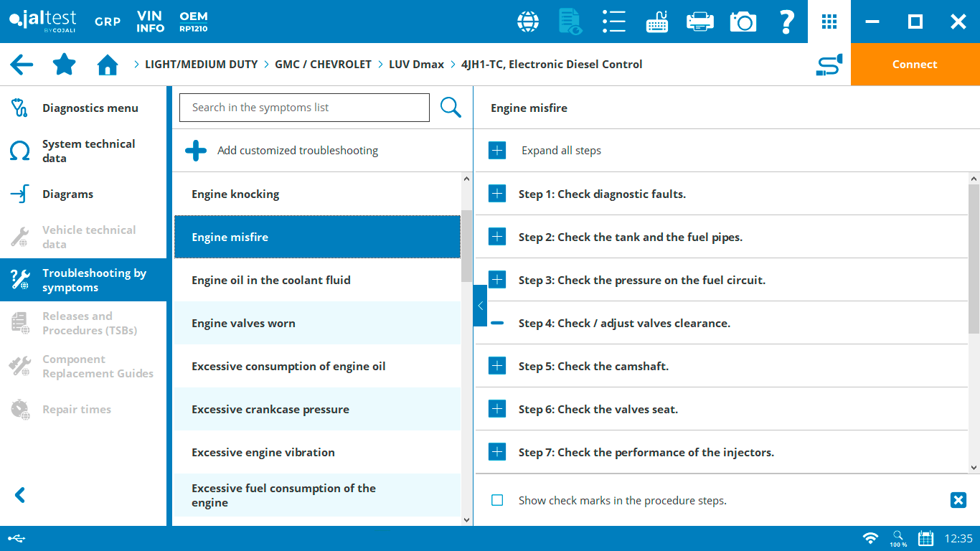This screenshot has width=980, height=551.
Task: Click the printer icon in top bar
Action: pos(699,22)
